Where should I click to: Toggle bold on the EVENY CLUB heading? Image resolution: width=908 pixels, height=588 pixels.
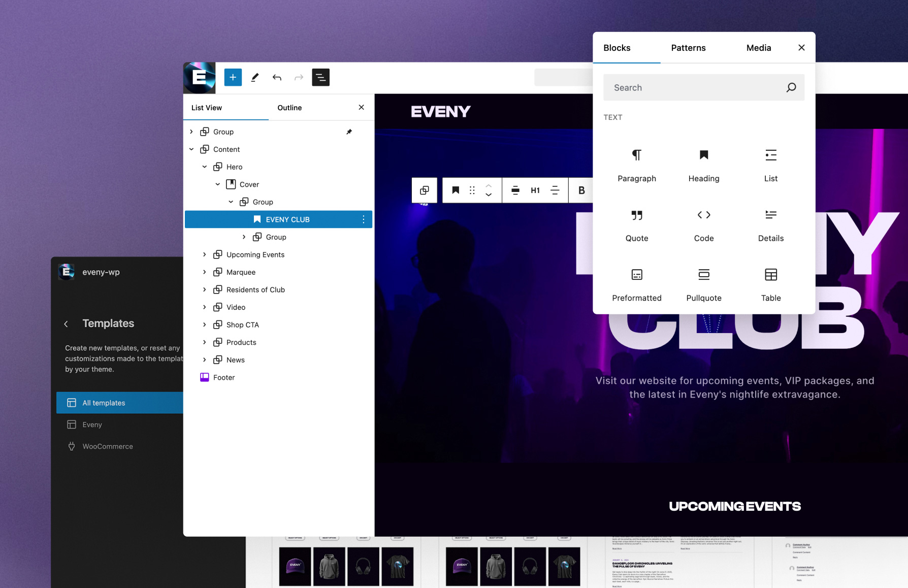pyautogui.click(x=581, y=190)
